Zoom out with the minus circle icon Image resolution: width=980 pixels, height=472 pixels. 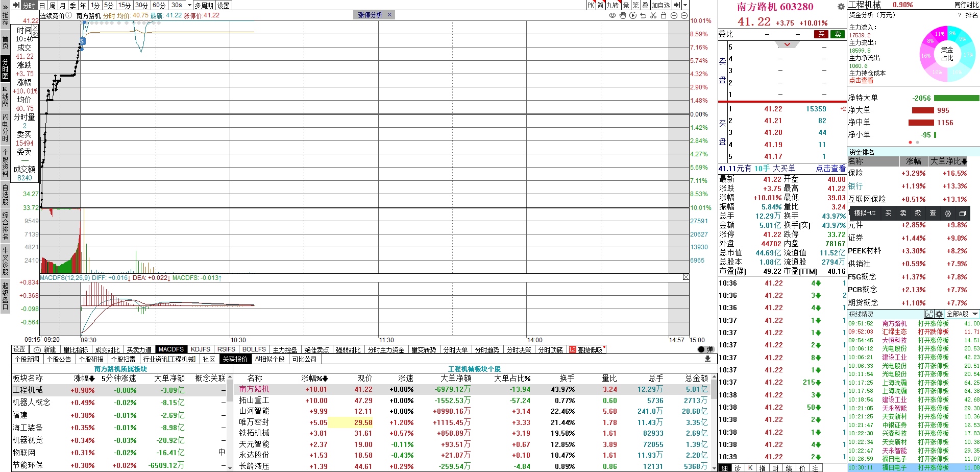tap(684, 15)
